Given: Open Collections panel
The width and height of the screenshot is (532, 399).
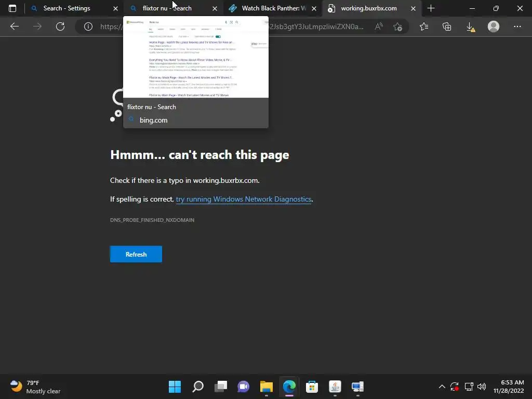Looking at the screenshot, I should click(x=447, y=26).
